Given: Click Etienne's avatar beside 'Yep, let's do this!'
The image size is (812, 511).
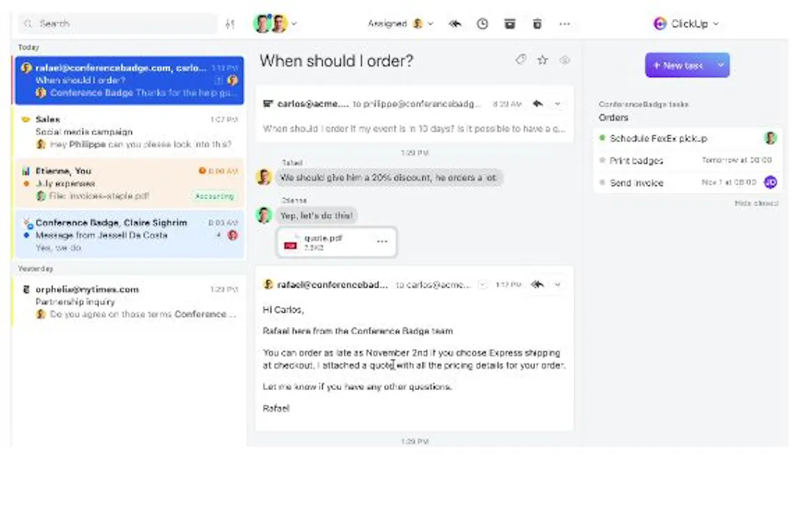Looking at the screenshot, I should click(263, 215).
